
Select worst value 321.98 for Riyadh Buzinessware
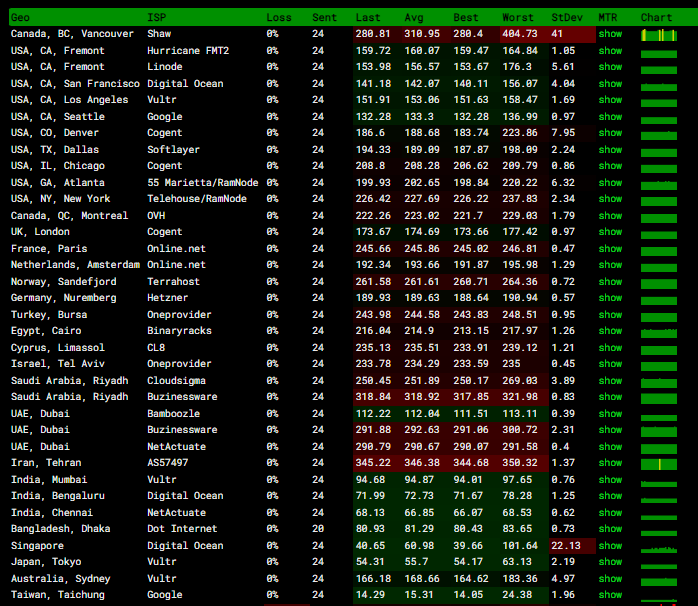[x=519, y=396]
